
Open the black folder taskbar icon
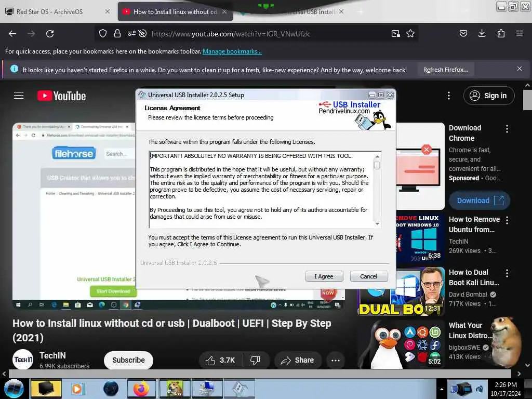pyautogui.click(x=46, y=389)
